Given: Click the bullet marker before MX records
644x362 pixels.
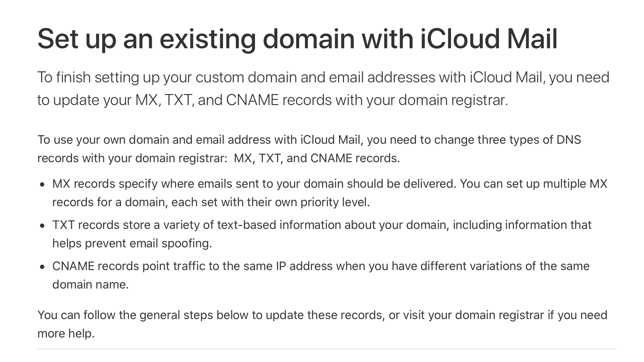Looking at the screenshot, I should 43,185.
